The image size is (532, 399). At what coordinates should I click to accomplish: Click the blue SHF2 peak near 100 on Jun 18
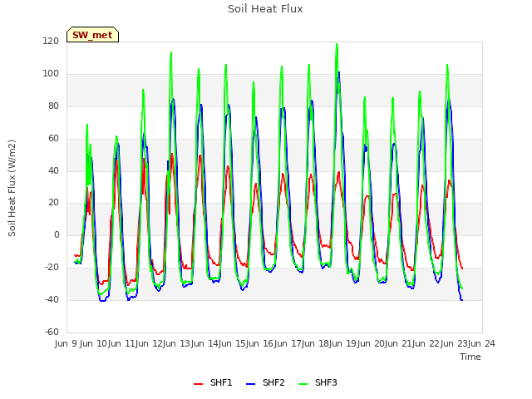pos(339,72)
